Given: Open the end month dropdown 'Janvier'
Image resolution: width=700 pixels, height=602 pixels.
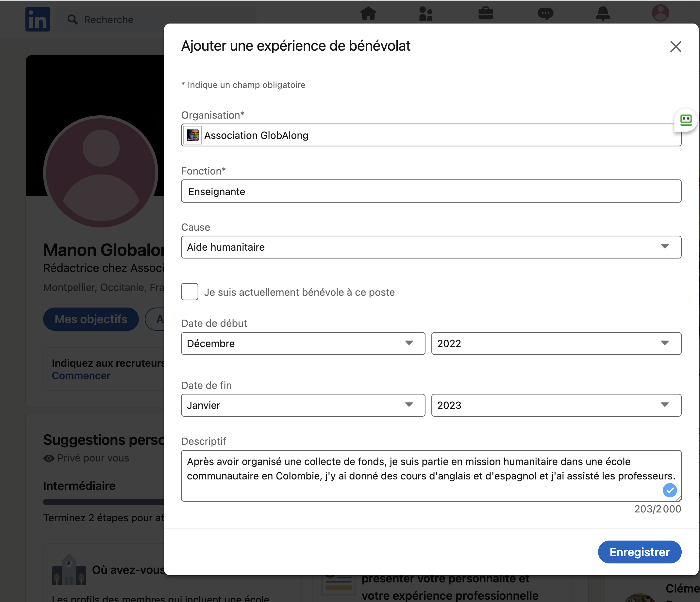Looking at the screenshot, I should coord(303,405).
